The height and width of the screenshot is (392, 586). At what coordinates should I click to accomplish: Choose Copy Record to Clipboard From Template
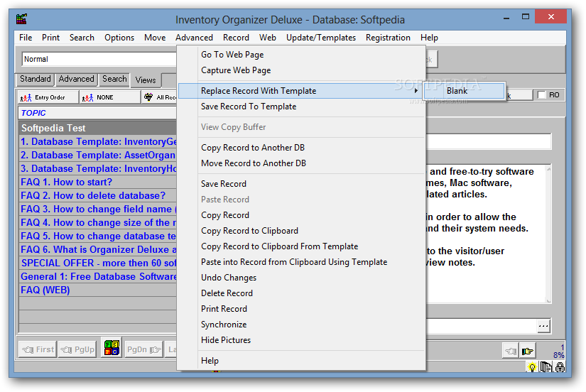click(x=301, y=246)
